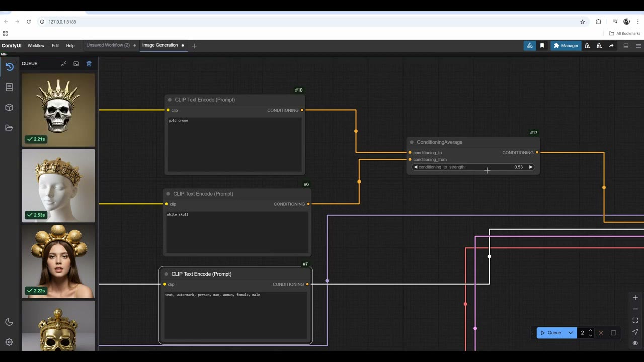The width and height of the screenshot is (644, 362).
Task: Open ComfyUI settings gear
Action: click(9, 342)
